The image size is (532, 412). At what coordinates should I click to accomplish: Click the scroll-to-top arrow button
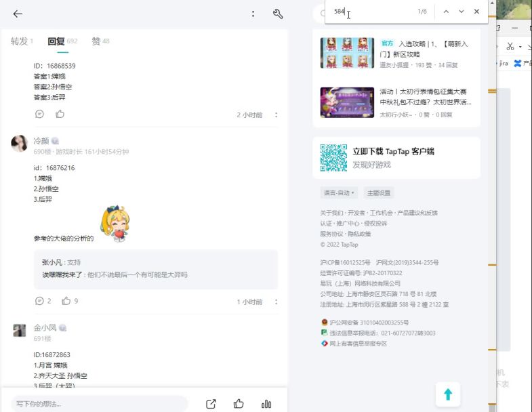coord(447,394)
